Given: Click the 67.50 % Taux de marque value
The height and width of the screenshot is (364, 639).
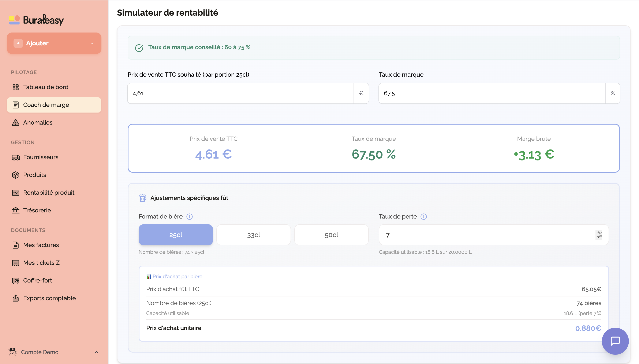Looking at the screenshot, I should click(x=374, y=154).
